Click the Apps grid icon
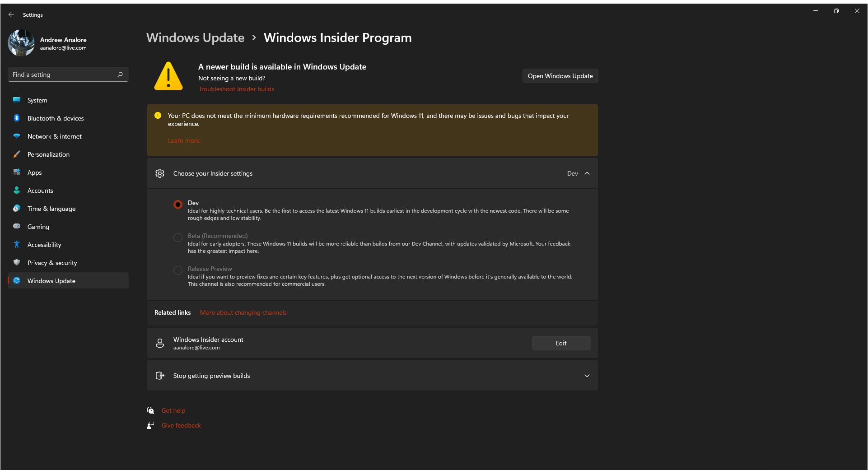Image resolution: width=868 pixels, height=470 pixels. click(17, 172)
